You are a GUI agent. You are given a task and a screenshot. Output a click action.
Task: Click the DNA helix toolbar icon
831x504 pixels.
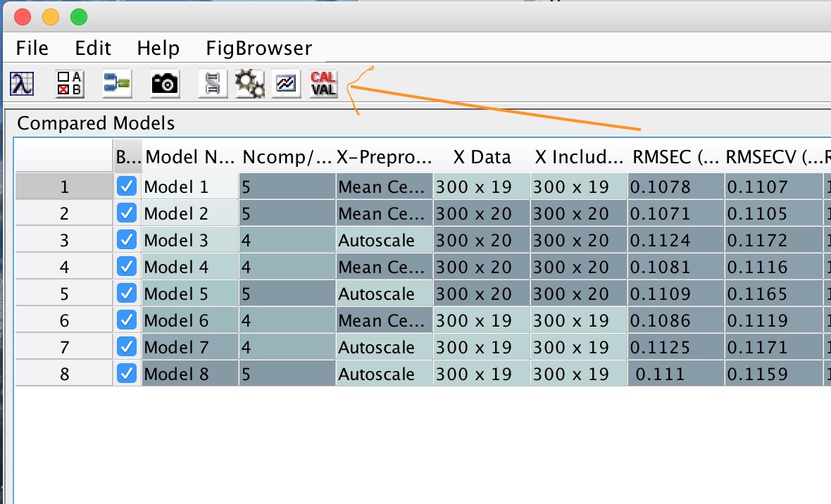click(x=211, y=84)
